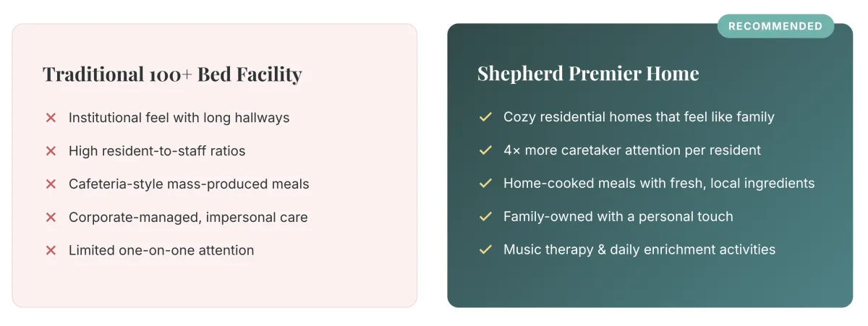Viewport: 868px width, 326px height.
Task: Click the text Institutional feel with long hallways
Action: [x=179, y=118]
